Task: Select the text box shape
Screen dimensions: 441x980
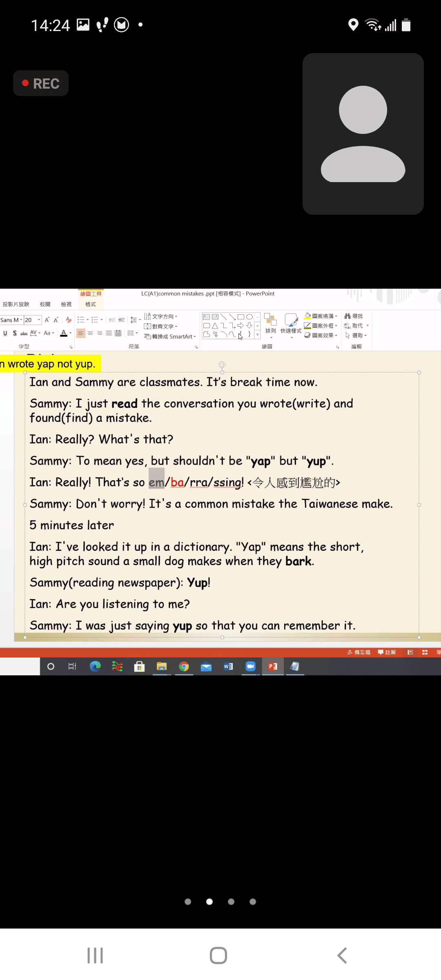Action: (x=206, y=317)
